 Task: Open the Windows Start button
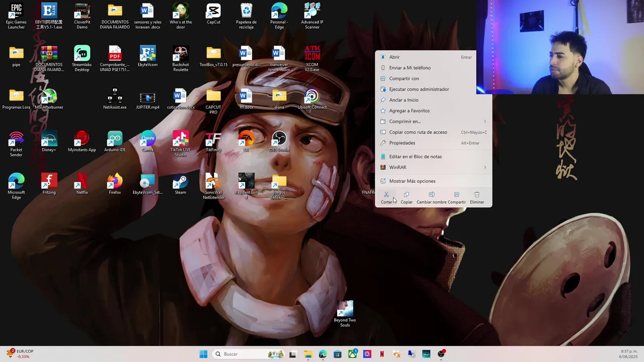tap(203, 354)
